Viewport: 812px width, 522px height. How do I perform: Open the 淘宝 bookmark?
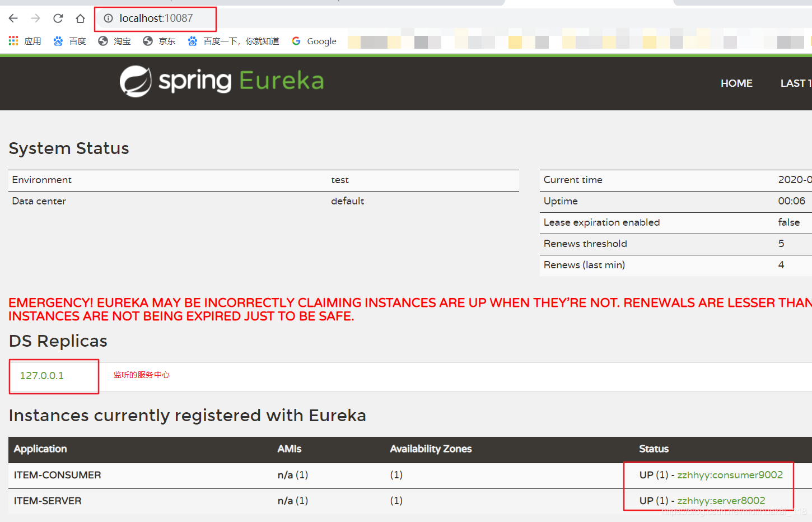[x=115, y=41]
